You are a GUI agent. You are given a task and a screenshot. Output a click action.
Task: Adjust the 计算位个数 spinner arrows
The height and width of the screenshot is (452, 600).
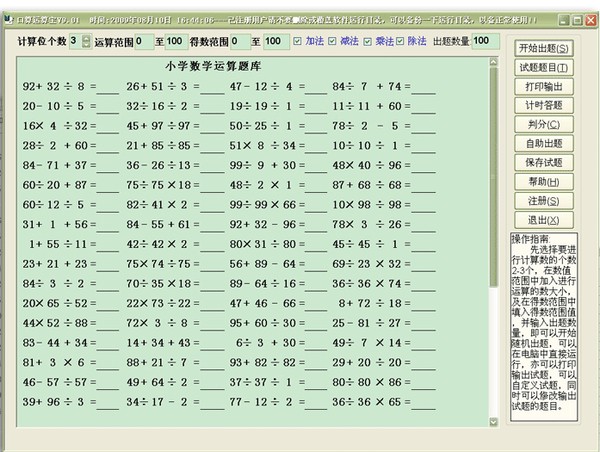(88, 41)
